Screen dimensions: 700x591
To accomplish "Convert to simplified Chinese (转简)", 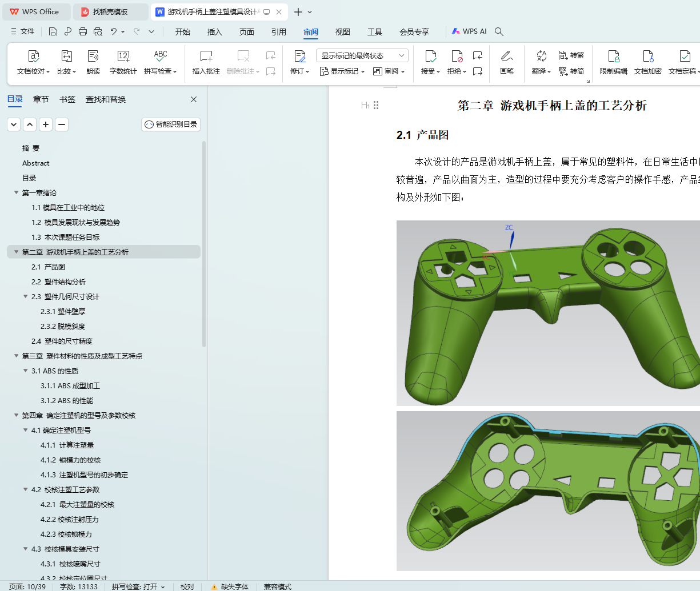I will click(x=571, y=71).
